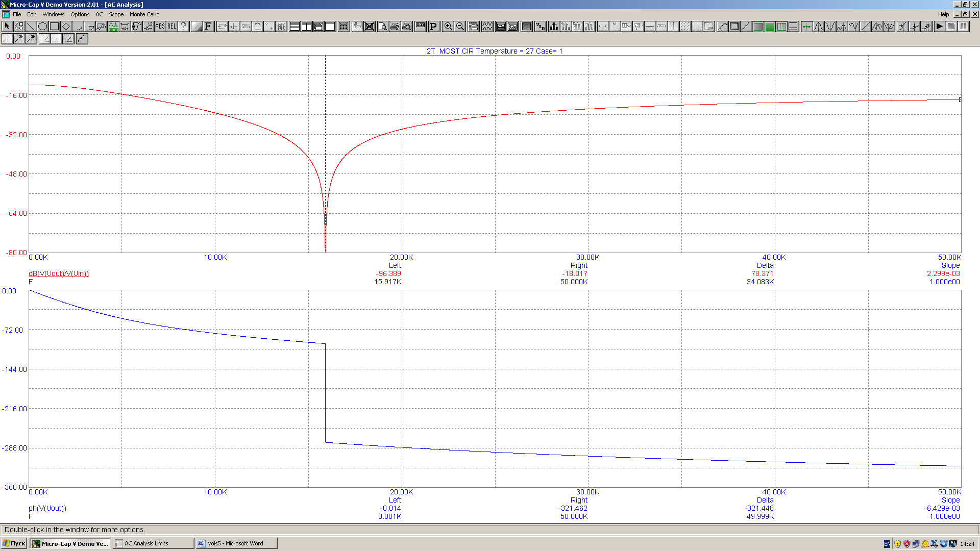Click the P properties toolbar button
This screenshot has height=551, width=980.
click(x=433, y=27)
